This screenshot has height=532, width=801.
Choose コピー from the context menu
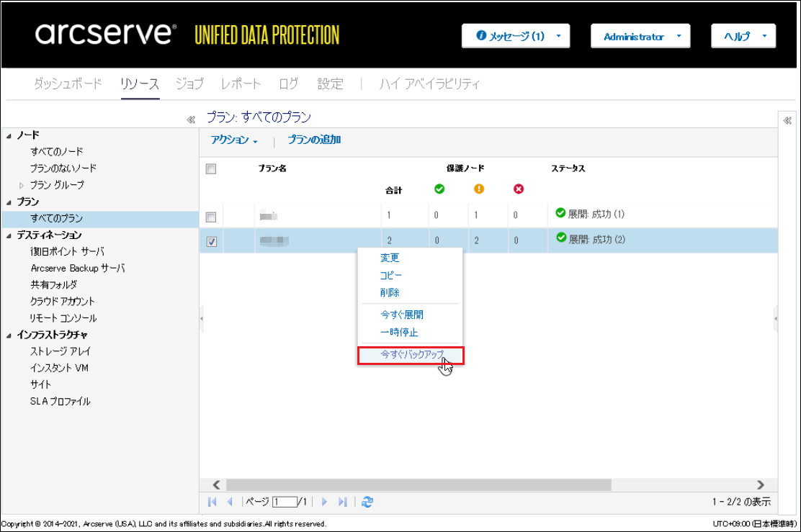pos(391,275)
